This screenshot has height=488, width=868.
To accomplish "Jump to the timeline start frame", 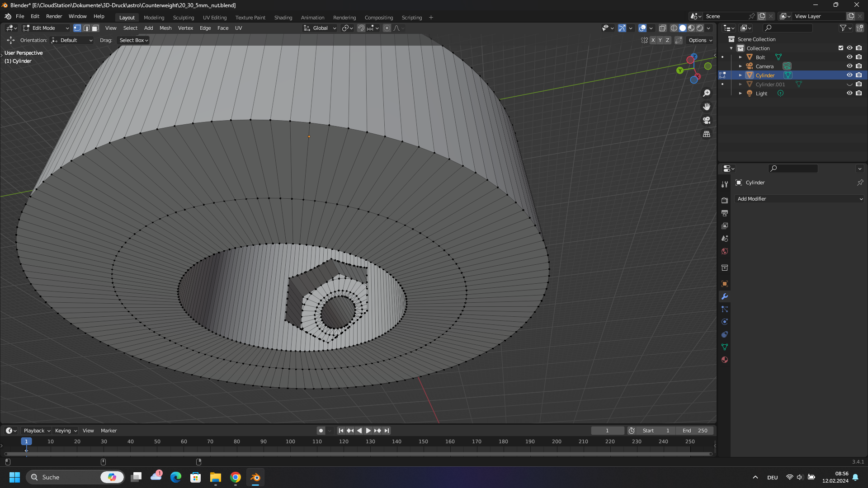I will [x=341, y=431].
